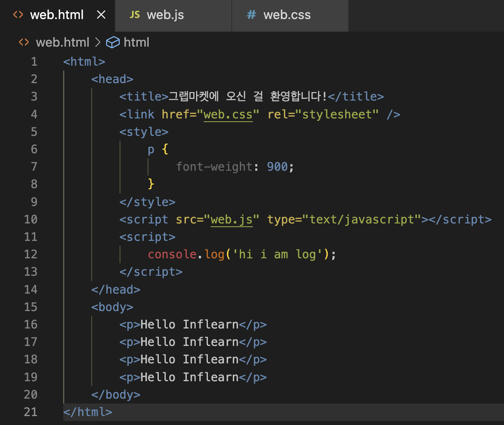The image size is (504, 425).
Task: Click rel="stylesheet" attribute text
Action: (x=323, y=114)
